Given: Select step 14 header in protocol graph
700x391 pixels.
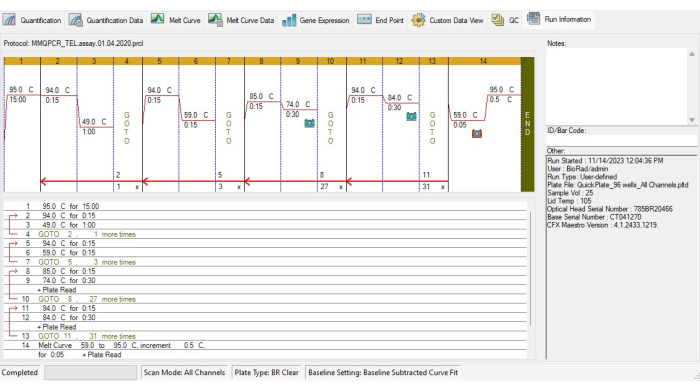Looking at the screenshot, I should coord(484,61).
